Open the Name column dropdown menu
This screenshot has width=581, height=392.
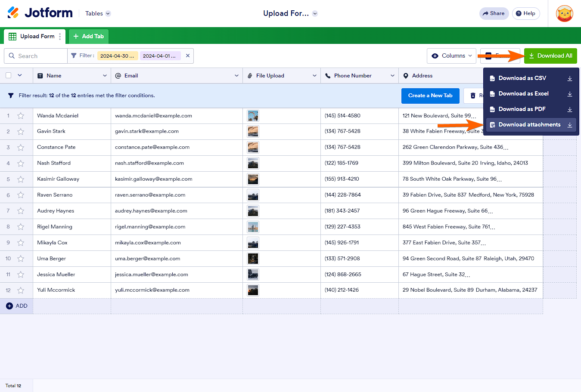click(x=105, y=76)
